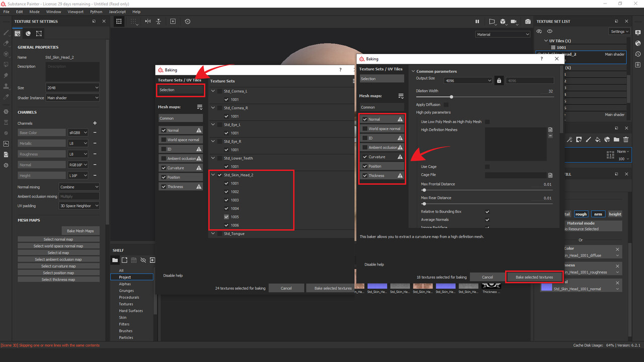Delete layer with trash icon
This screenshot has height=362, width=644.
coord(626,139)
